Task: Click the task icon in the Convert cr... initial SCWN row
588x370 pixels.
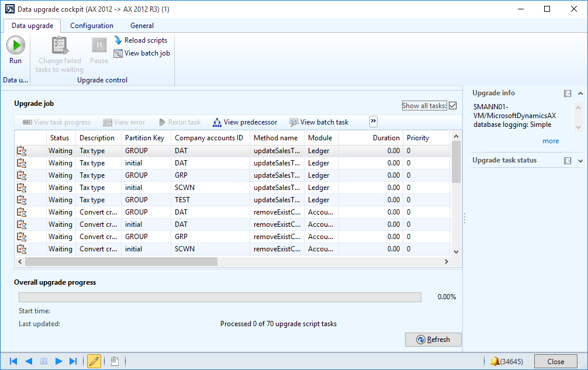Action: pos(22,249)
